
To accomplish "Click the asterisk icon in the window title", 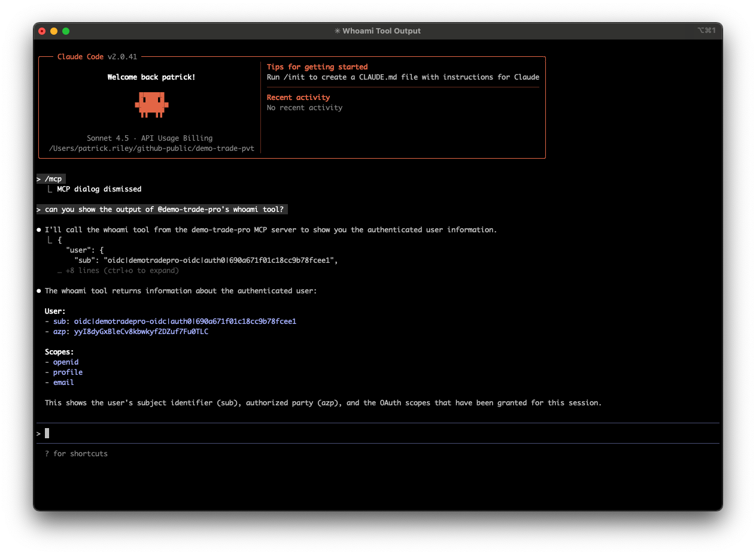I will coord(338,31).
